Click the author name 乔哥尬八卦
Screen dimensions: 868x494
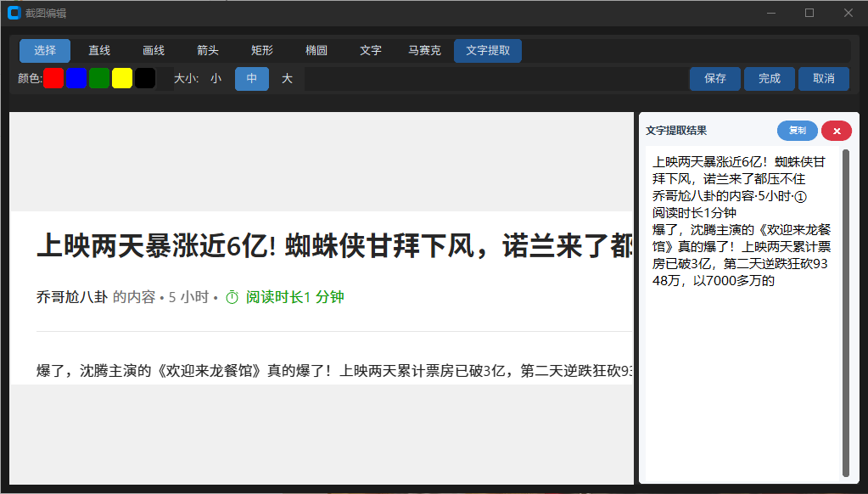click(72, 297)
